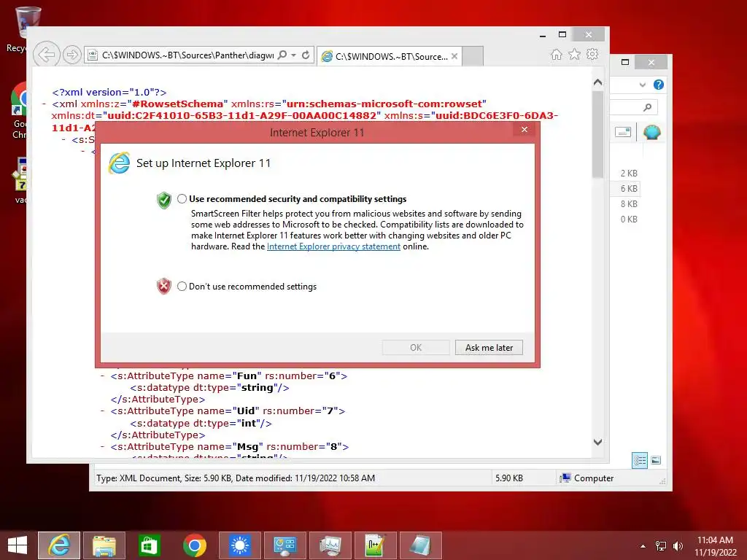Screen dimensions: 747x560
Task: Click the blue shell icon in Explorer toolbar
Action: click(651, 132)
